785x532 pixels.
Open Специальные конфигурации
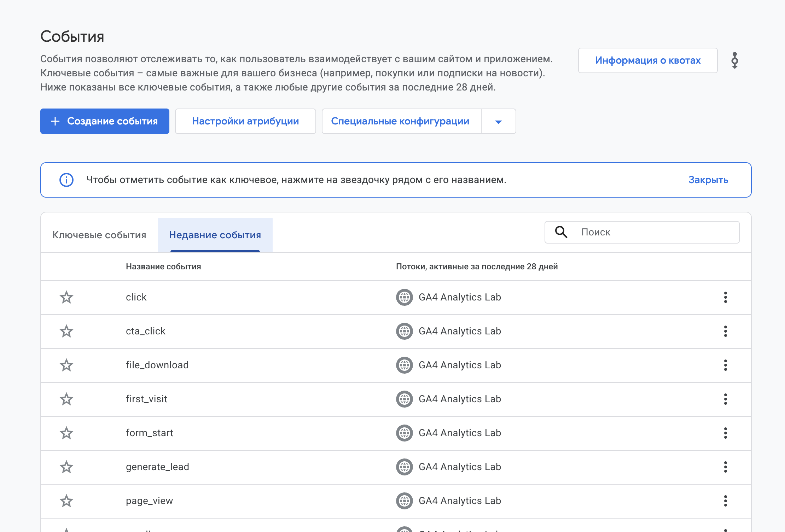[x=401, y=121]
